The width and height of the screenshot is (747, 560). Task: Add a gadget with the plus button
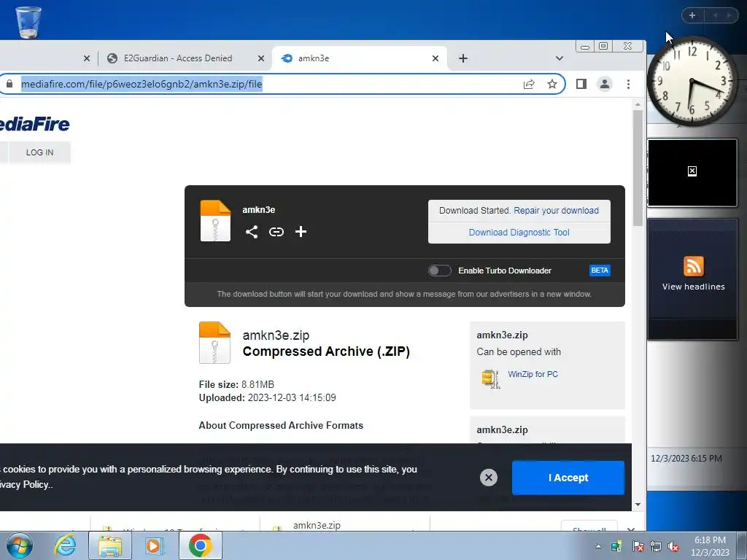click(x=692, y=15)
